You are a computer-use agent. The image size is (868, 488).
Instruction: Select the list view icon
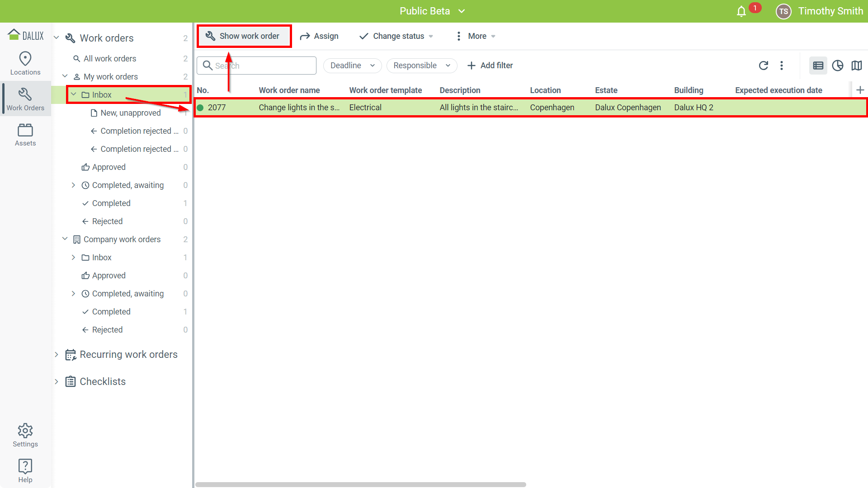click(x=818, y=66)
